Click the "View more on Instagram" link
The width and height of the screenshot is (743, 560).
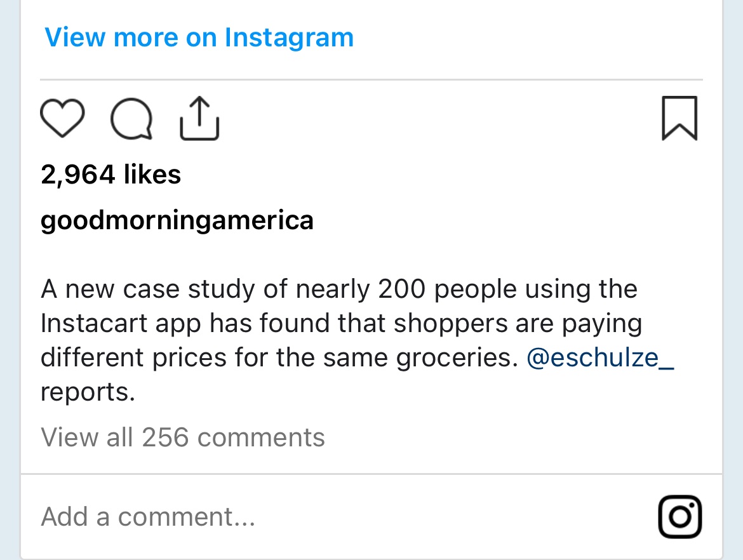(x=199, y=37)
